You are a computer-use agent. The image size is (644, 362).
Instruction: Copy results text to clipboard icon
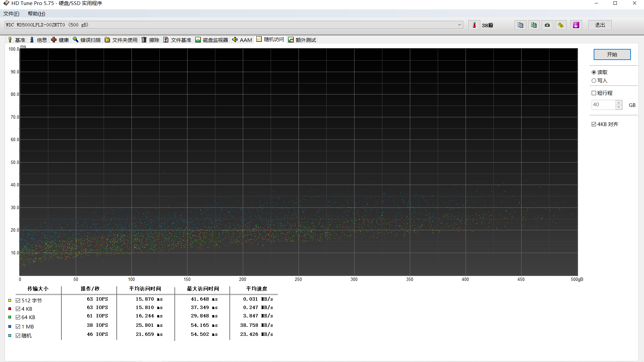[520, 25]
